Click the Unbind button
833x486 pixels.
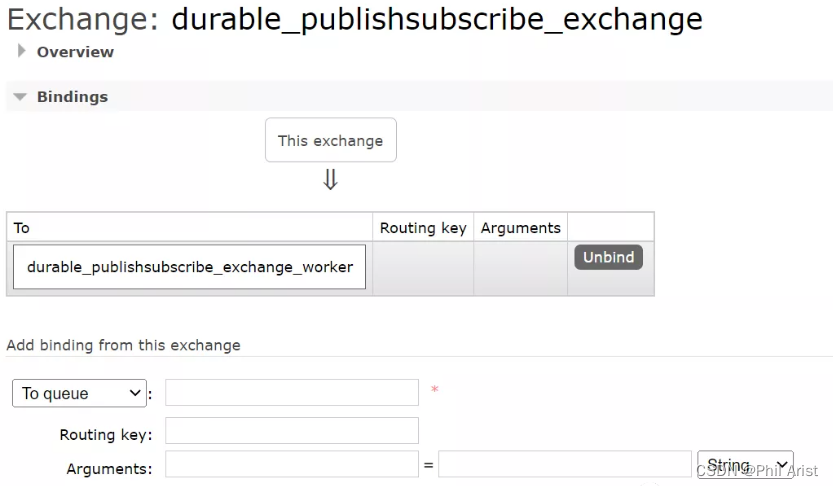(x=608, y=257)
